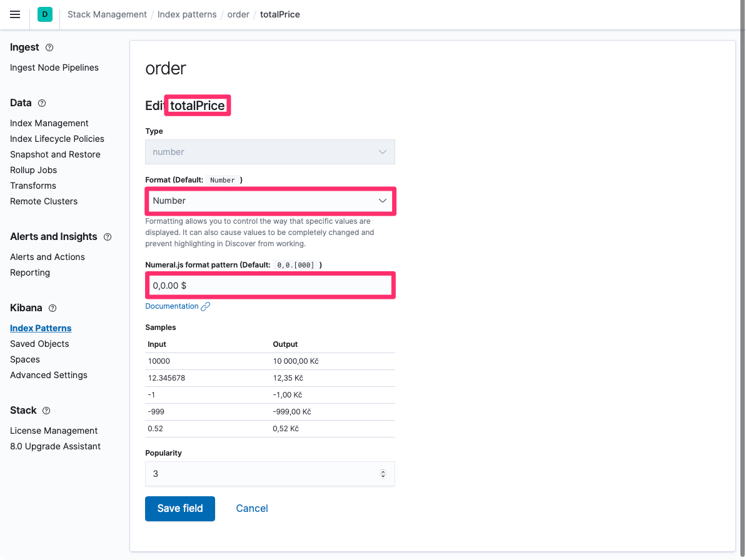Screen dimensions: 746x560
Task: Click the disabled Type number dropdown
Action: tap(270, 152)
